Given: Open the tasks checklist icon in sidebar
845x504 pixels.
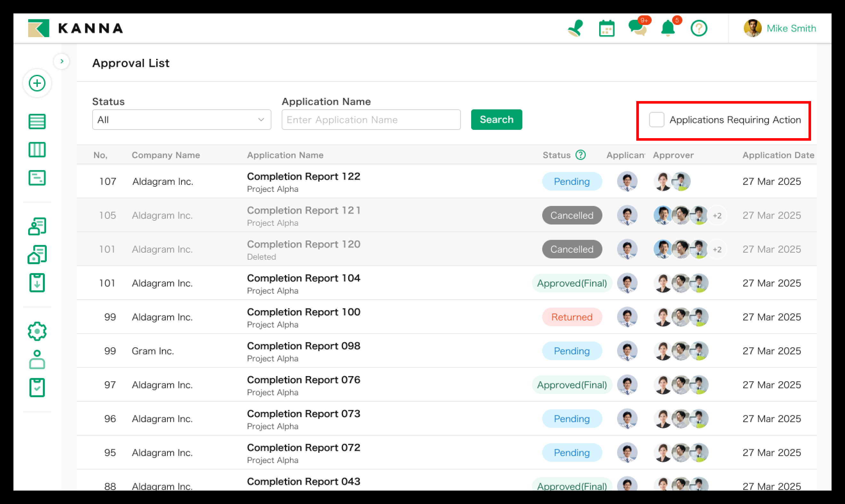Looking at the screenshot, I should [37, 387].
